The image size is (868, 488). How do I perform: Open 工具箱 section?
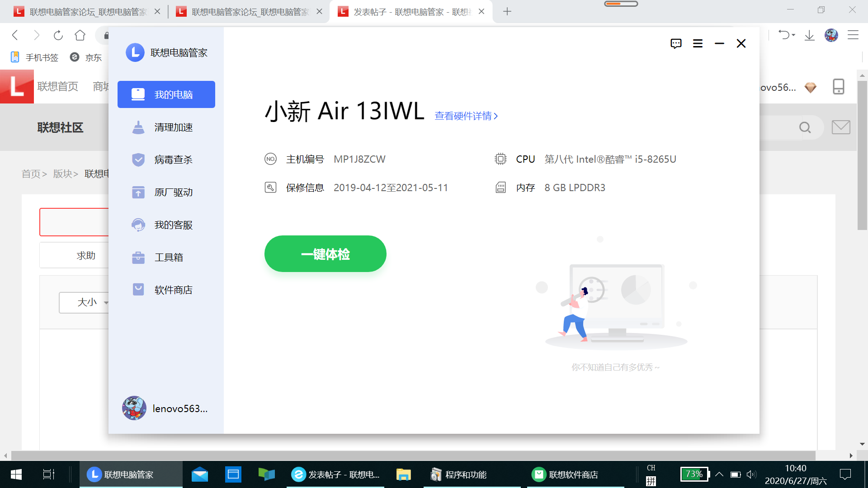pyautogui.click(x=166, y=257)
